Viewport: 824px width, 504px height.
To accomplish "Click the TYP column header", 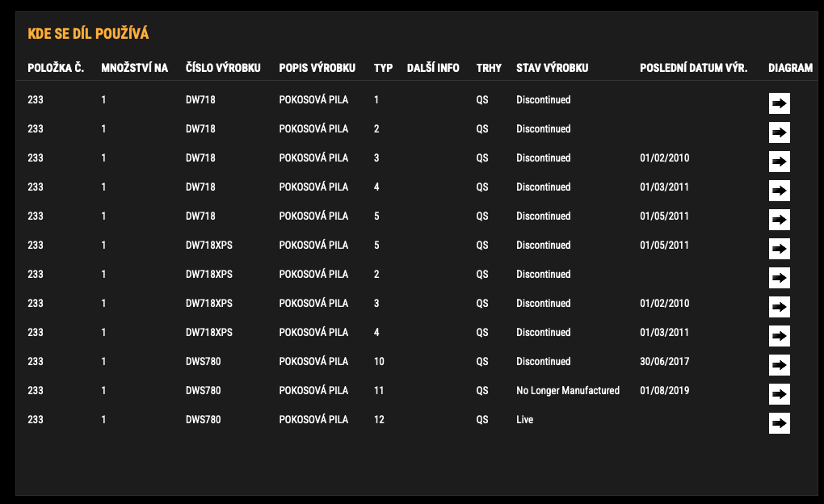I will (383, 68).
